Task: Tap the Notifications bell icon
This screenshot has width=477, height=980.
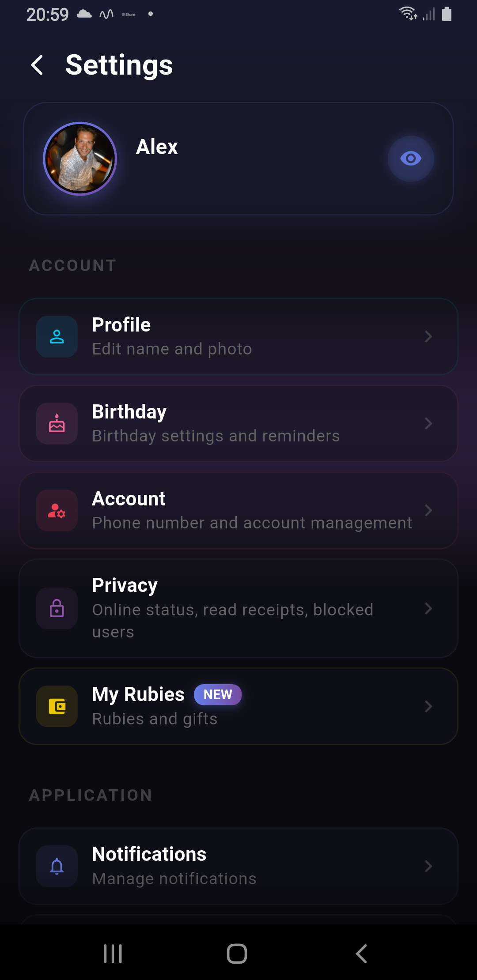Action: pyautogui.click(x=57, y=866)
